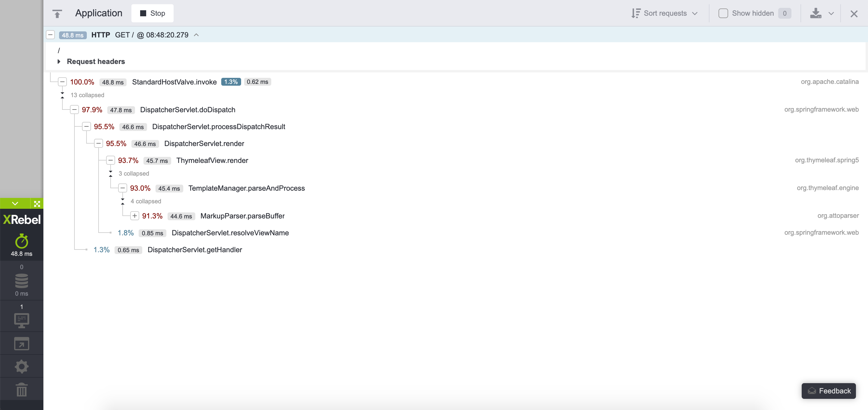The height and width of the screenshot is (410, 868).
Task: Click the 48.8 ms request time badge
Action: coord(73,35)
